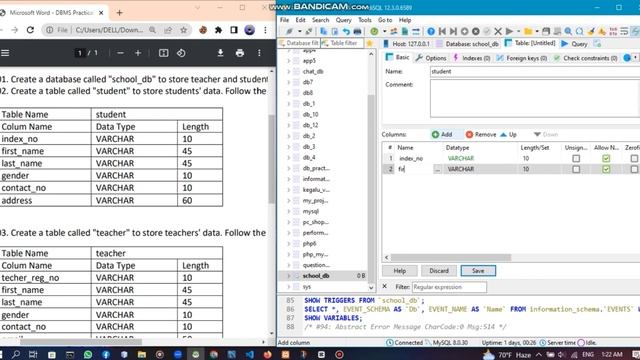The width and height of the screenshot is (640, 360).
Task: Expand the chat_db database node
Action: click(289, 71)
